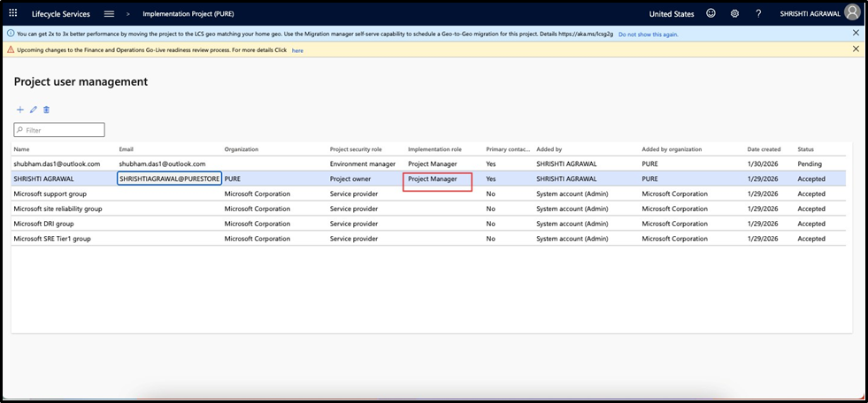Click PURE organization cell in SHRISHTI AGRAWAL row

pyautogui.click(x=233, y=179)
